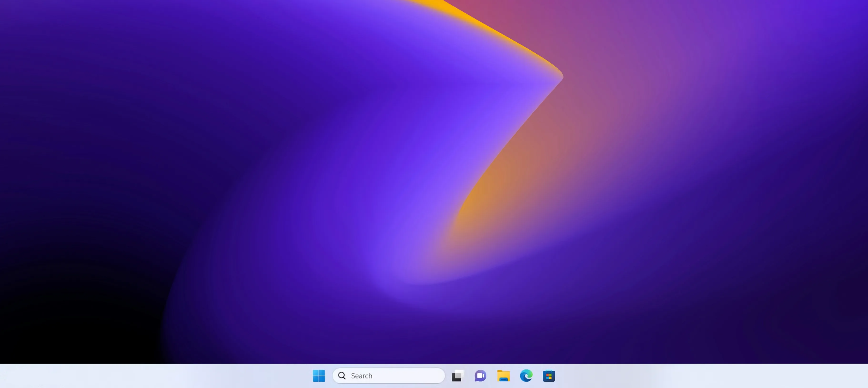This screenshot has width=868, height=388.
Task: Click empty taskbar space left of Start
Action: tap(152, 376)
